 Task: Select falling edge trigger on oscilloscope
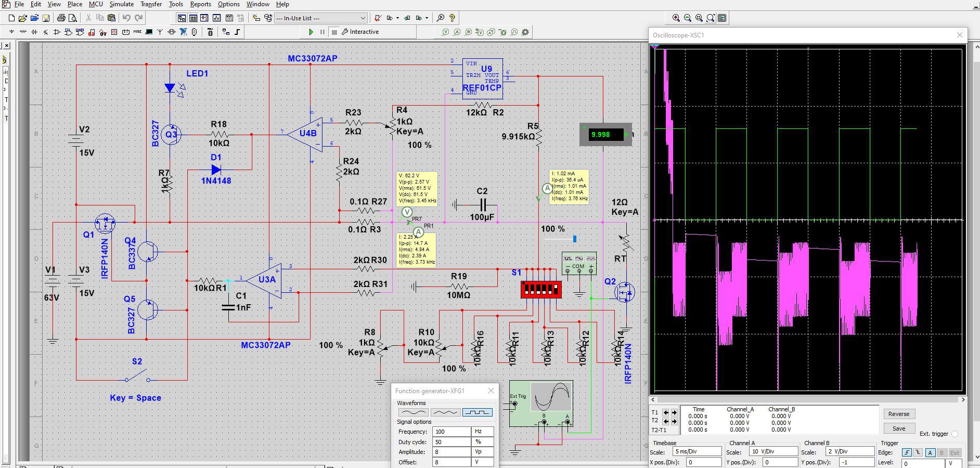point(918,452)
